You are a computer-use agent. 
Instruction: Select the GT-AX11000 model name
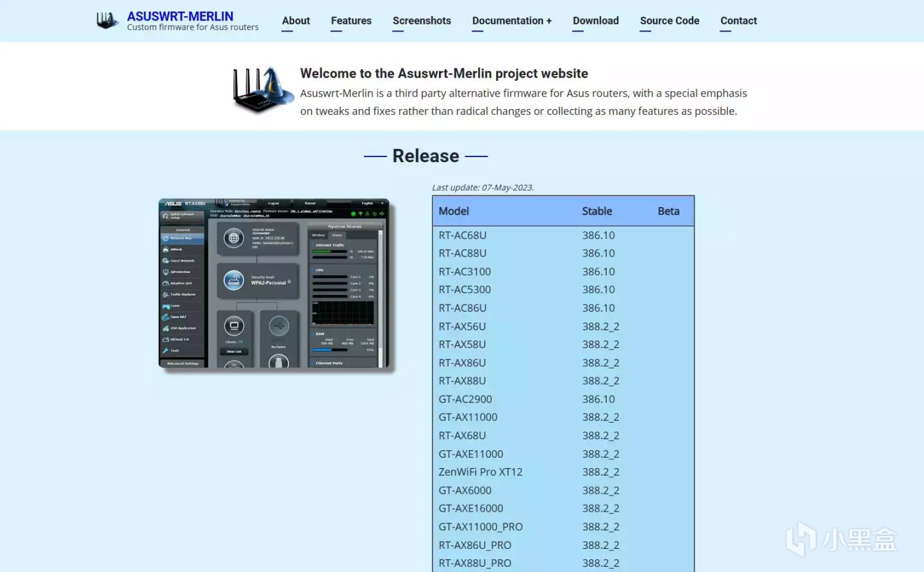(x=468, y=417)
